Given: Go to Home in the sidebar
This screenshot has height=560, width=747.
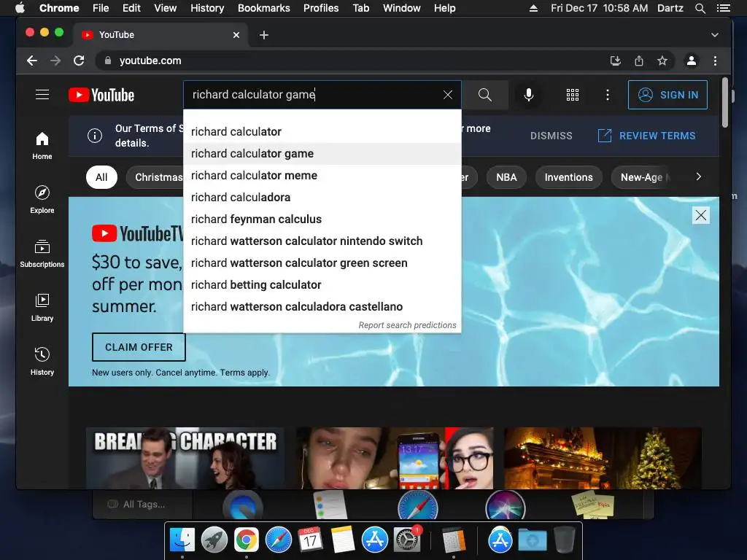Looking at the screenshot, I should pos(42,146).
